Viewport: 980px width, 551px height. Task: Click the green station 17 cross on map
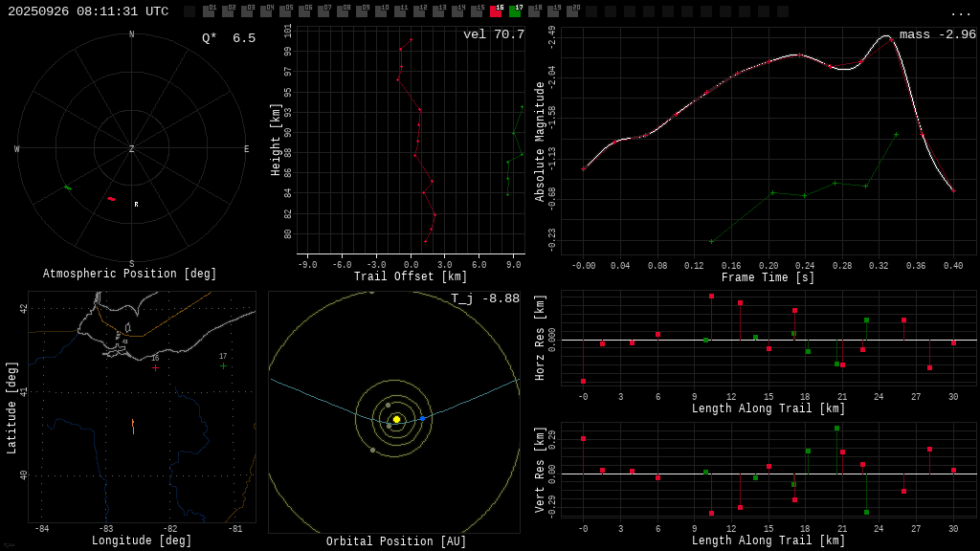[x=224, y=366]
